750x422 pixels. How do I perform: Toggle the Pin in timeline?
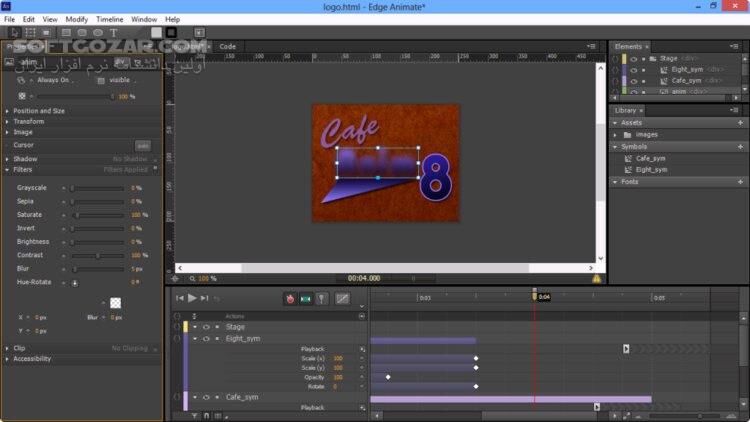[x=321, y=299]
